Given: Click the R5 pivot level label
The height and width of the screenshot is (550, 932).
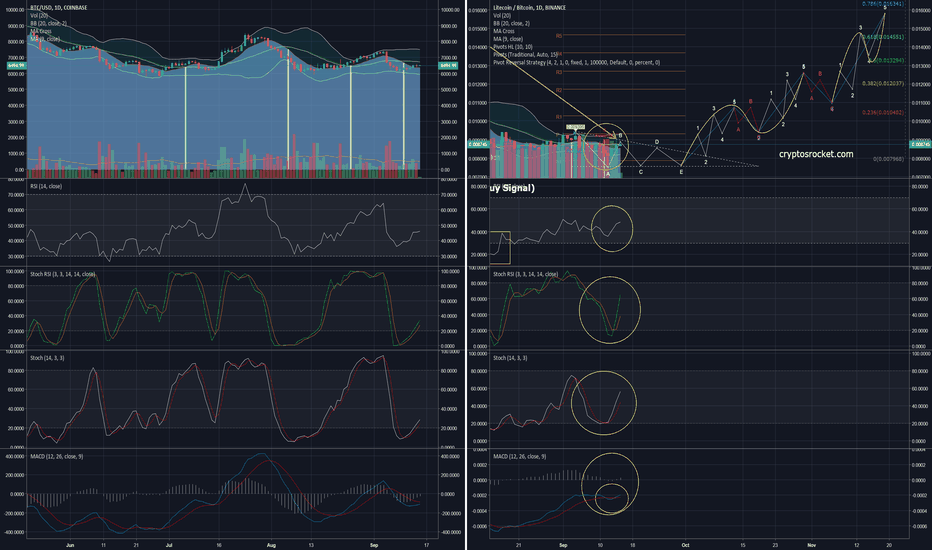Looking at the screenshot, I should pos(559,36).
